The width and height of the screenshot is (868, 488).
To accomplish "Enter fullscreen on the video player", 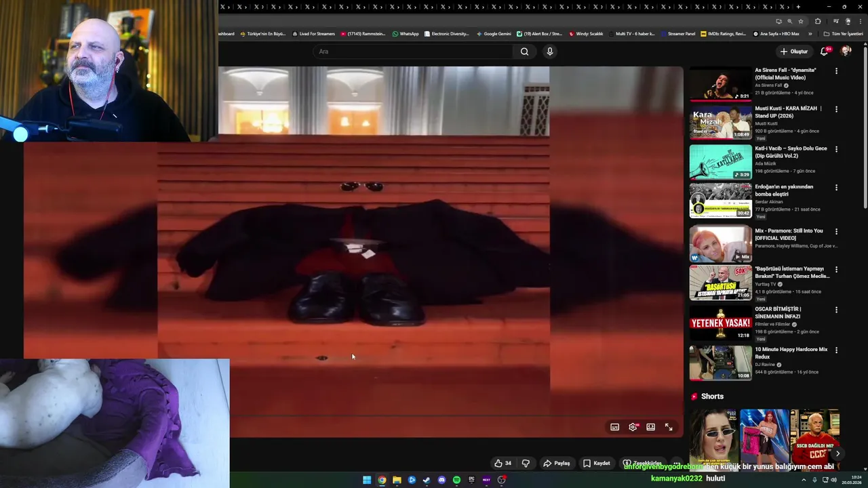I will tap(669, 427).
